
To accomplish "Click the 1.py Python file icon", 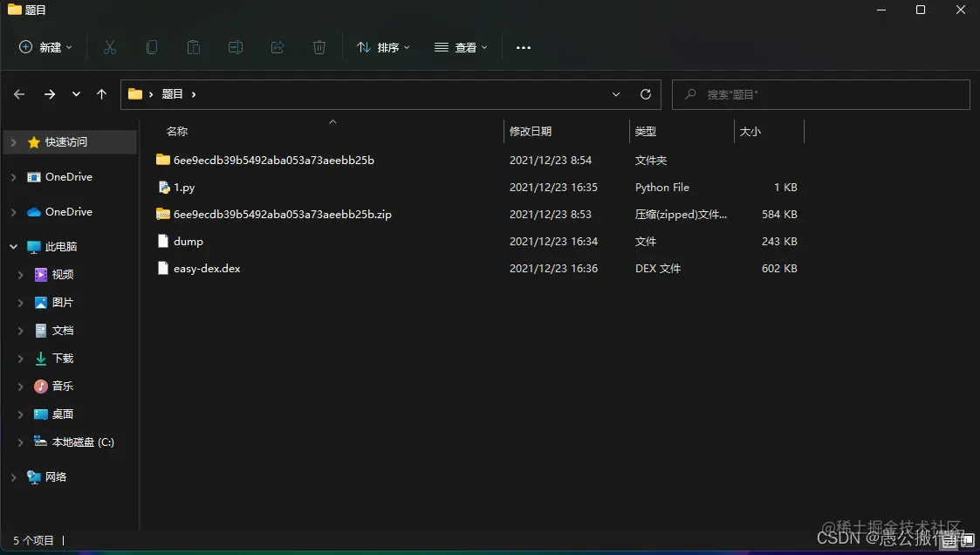I will tap(163, 188).
